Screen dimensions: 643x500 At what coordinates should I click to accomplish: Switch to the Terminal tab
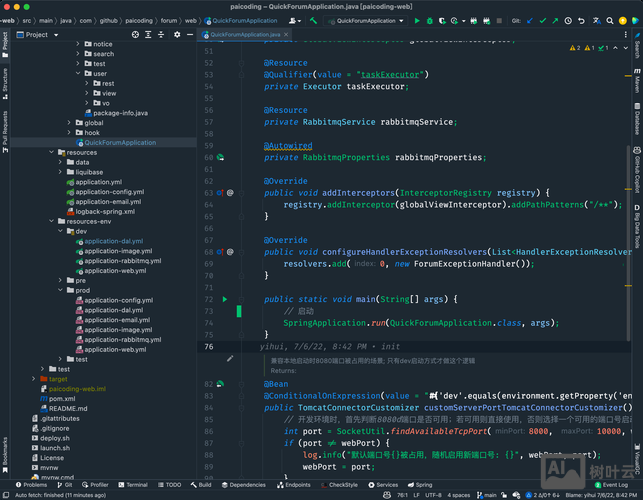coord(133,485)
